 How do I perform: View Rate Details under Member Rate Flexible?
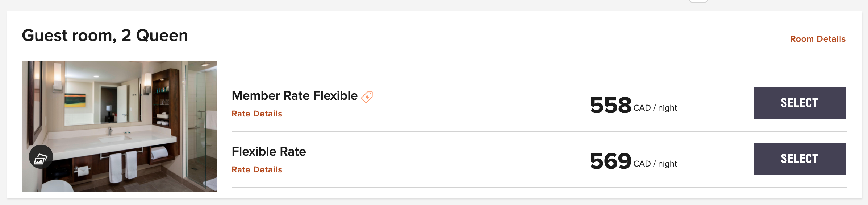click(x=257, y=114)
